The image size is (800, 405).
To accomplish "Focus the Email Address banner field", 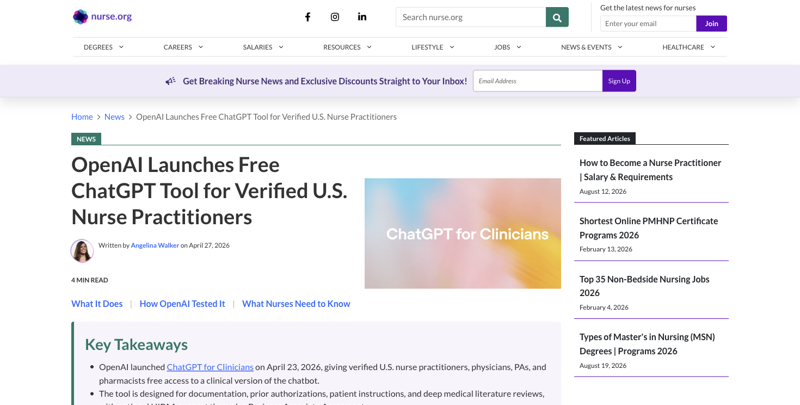I will coord(538,81).
